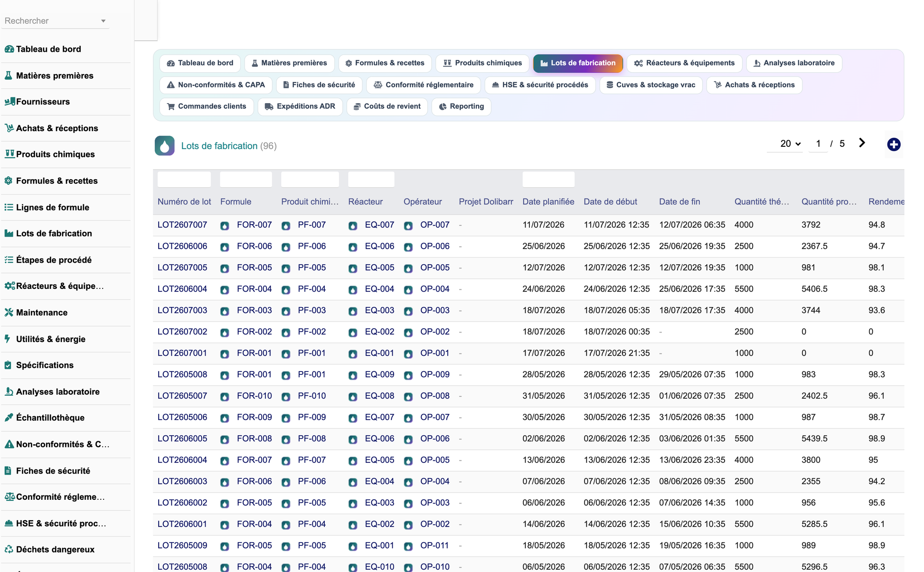Image resolution: width=924 pixels, height=572 pixels.
Task: Open the Coûts de revient tab
Action: pyautogui.click(x=387, y=106)
